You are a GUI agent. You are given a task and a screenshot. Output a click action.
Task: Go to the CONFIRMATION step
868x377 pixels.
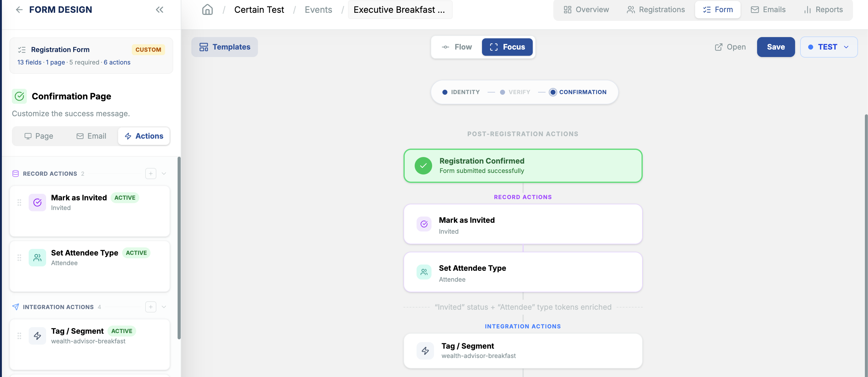pyautogui.click(x=578, y=92)
